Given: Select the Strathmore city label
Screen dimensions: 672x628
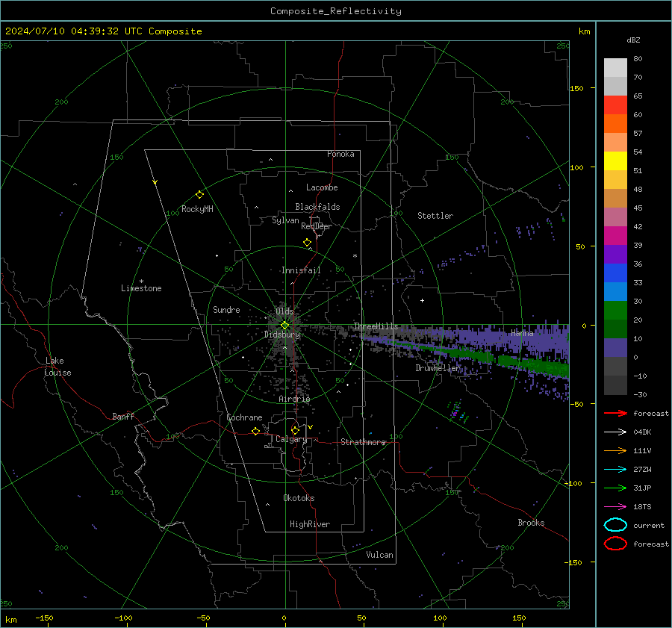Looking at the screenshot, I should point(363,442).
